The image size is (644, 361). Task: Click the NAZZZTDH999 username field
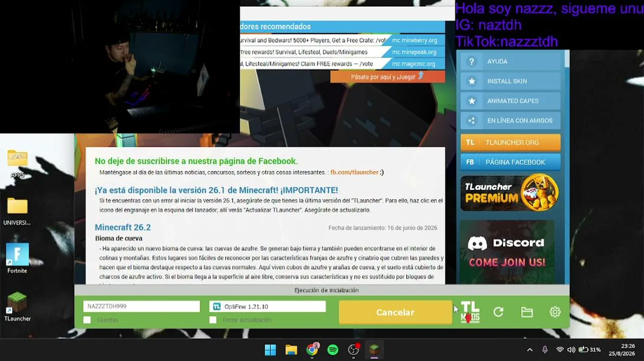point(141,306)
